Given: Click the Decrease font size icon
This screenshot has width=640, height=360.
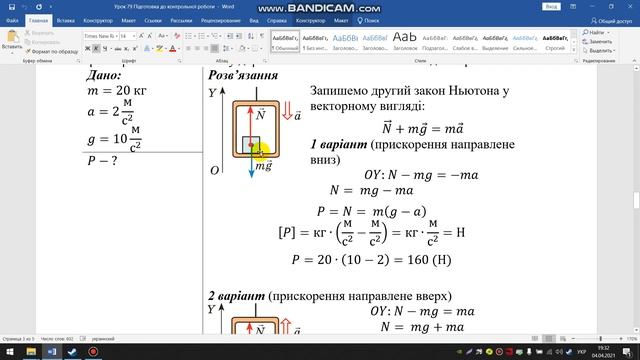Looking at the screenshot, I should [150, 36].
